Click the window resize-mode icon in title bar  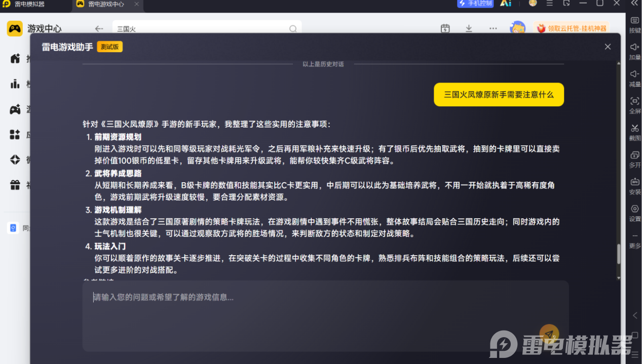tap(567, 3)
